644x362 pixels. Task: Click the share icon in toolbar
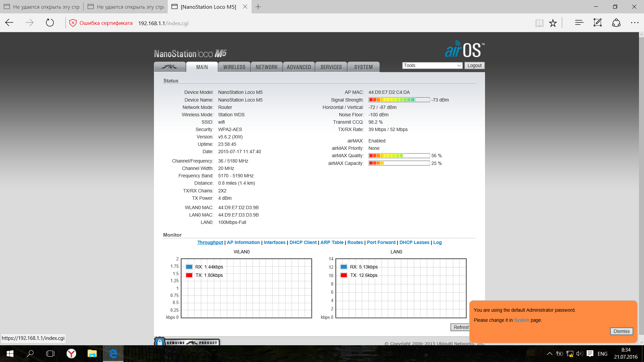coord(616,23)
